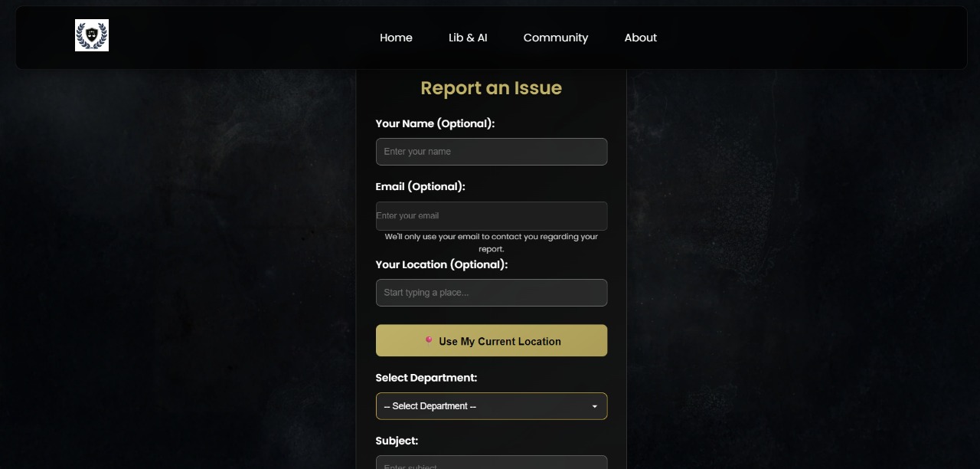Click the pin icon on the location button
The image size is (980, 469).
point(429,341)
